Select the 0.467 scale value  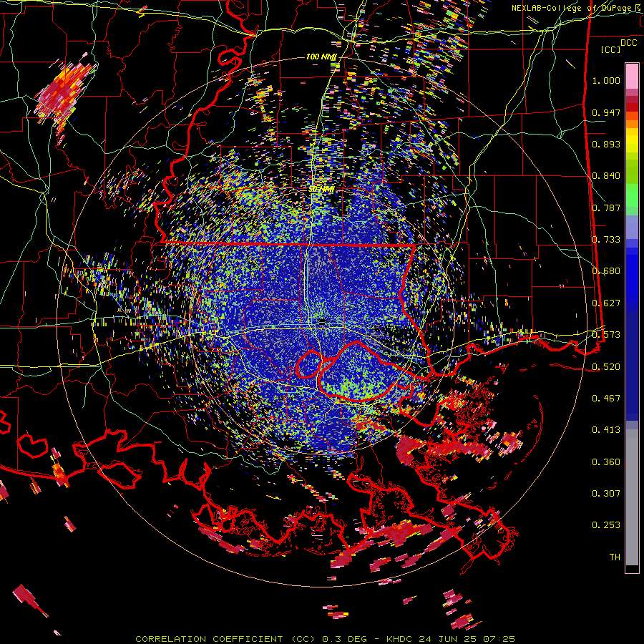pos(606,399)
